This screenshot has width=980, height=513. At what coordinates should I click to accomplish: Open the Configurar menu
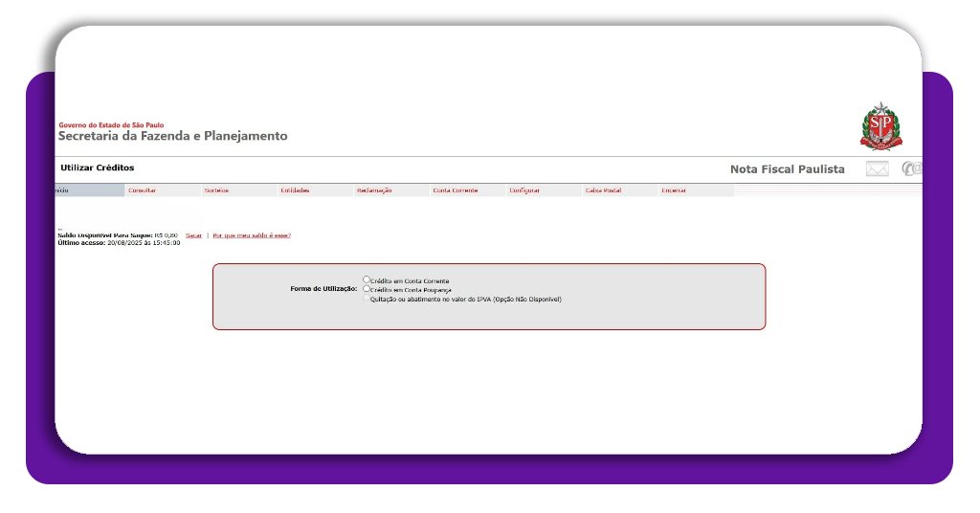pyautogui.click(x=524, y=190)
